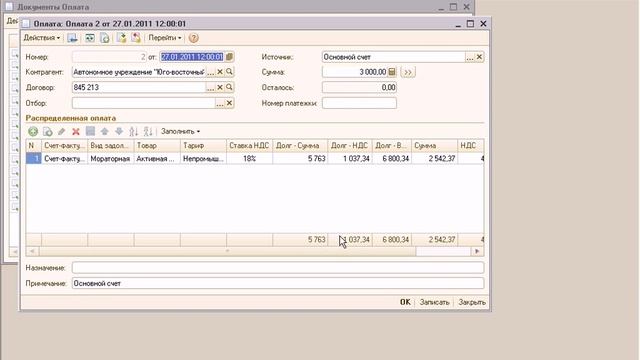Click the 6 800,34 cell in row 1
The image size is (640, 360).
392,158
